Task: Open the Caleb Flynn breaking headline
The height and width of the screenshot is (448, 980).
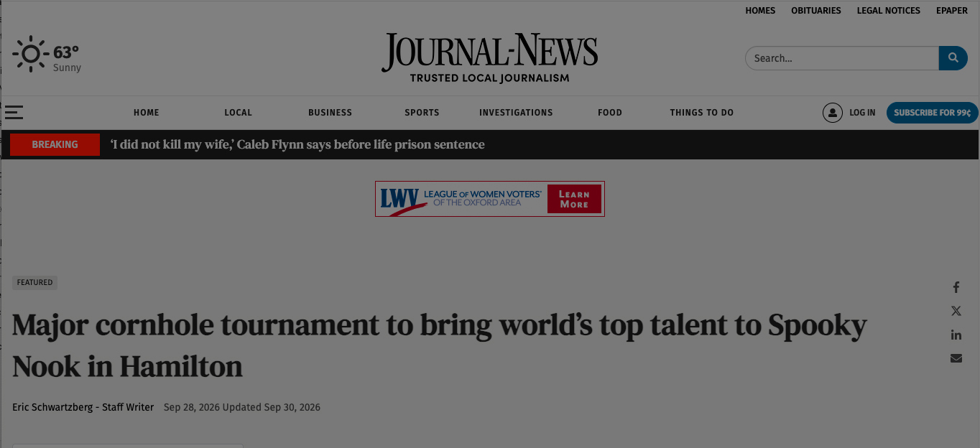Action: pyautogui.click(x=297, y=144)
